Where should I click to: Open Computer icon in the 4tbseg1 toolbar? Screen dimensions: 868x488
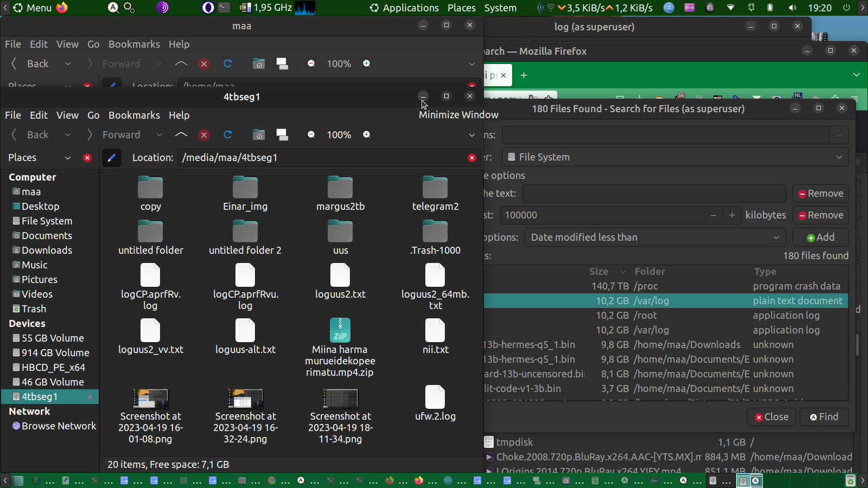(282, 135)
